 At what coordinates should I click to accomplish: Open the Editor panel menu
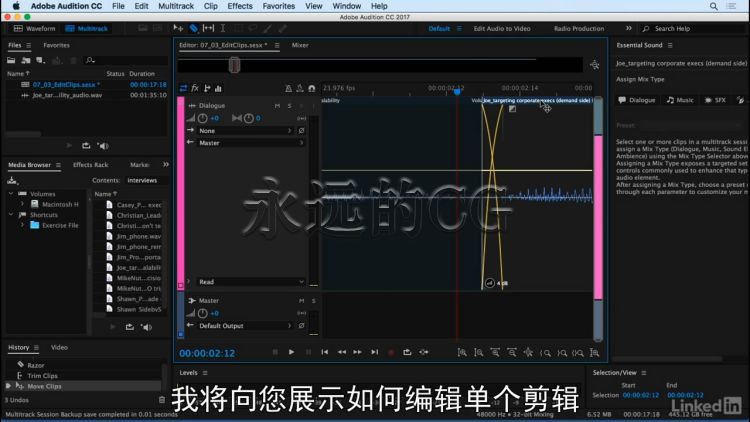277,45
